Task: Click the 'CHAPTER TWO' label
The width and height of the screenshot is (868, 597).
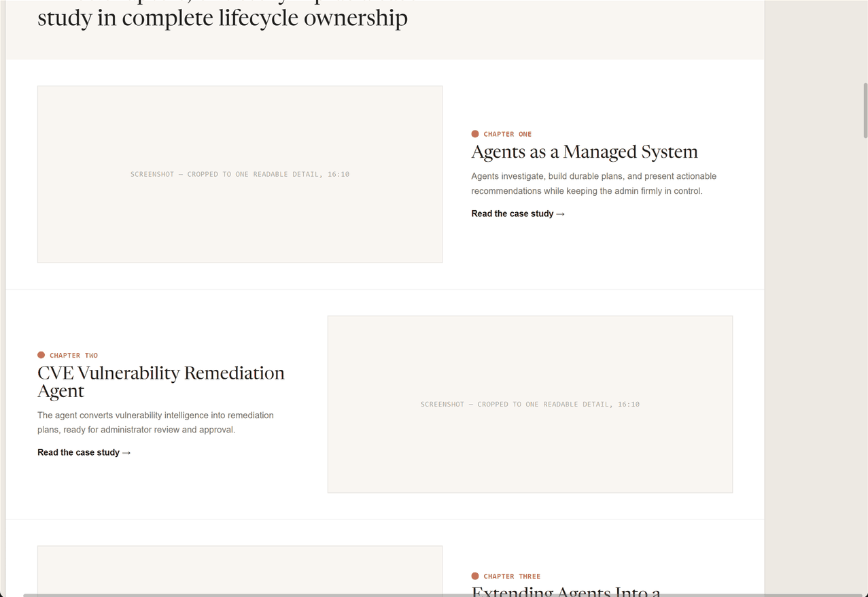Action: [x=73, y=355]
